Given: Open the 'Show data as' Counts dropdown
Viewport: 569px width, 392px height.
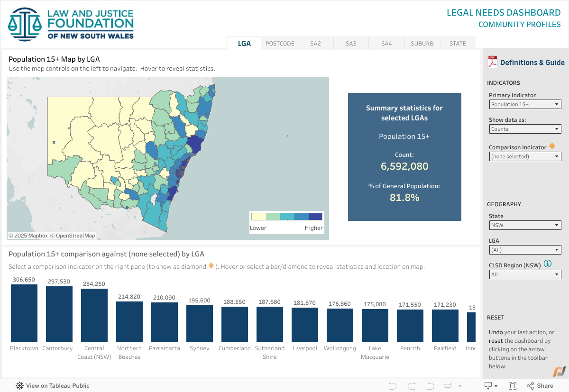Looking at the screenshot, I should click(525, 128).
